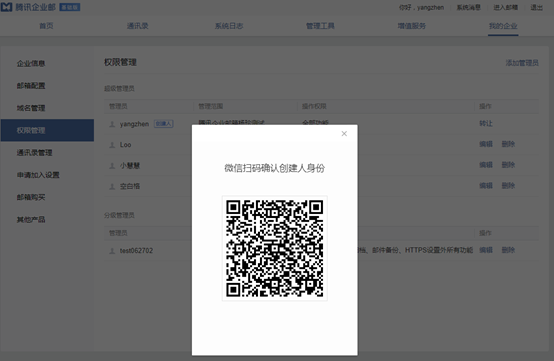
Task: Click the 微信扫码确认创建人身份 dialog title
Action: tap(275, 168)
